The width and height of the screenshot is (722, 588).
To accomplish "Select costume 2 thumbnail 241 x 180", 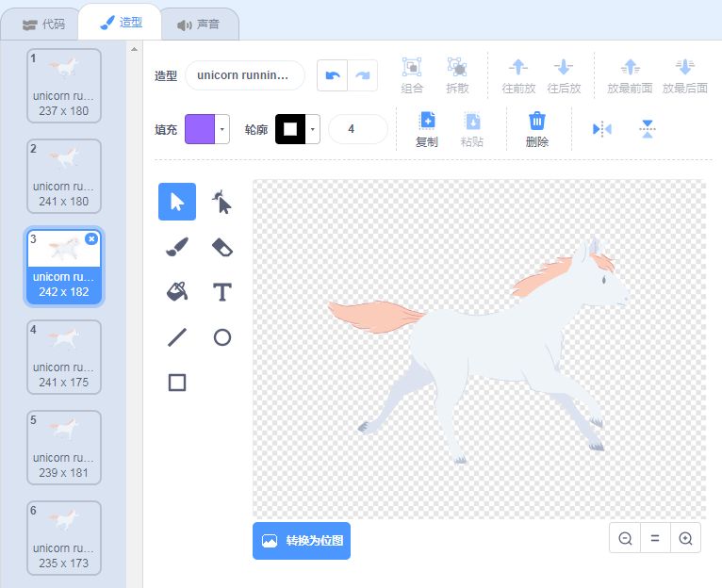I will [x=64, y=176].
